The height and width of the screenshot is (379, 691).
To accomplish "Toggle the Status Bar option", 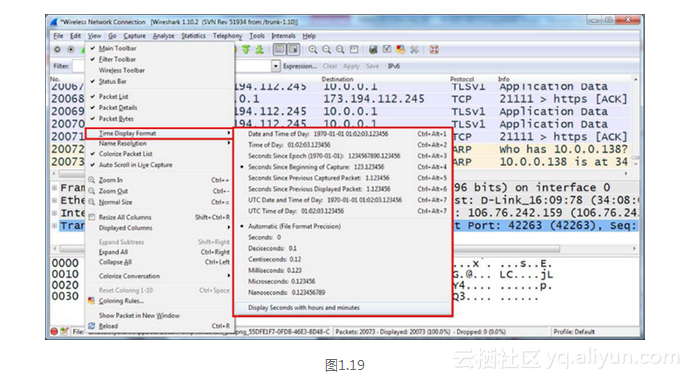I will click(x=160, y=81).
